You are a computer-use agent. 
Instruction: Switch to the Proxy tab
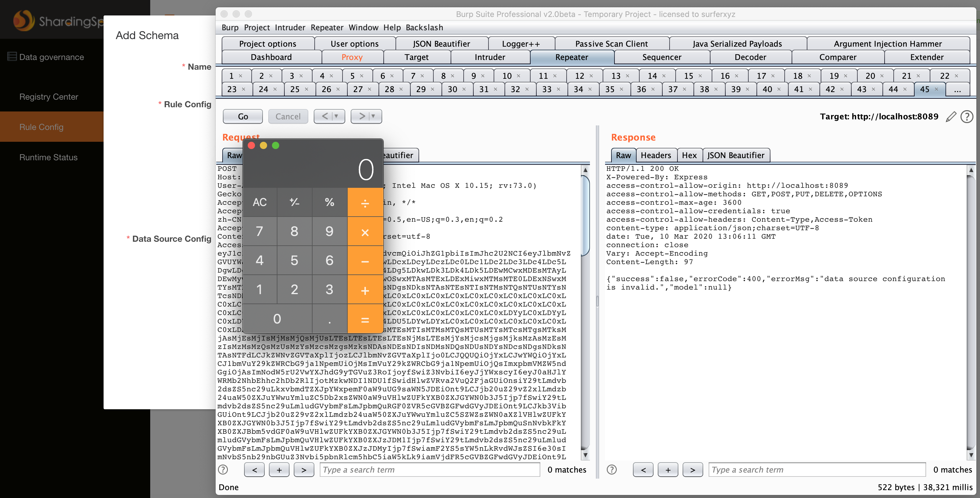[352, 57]
